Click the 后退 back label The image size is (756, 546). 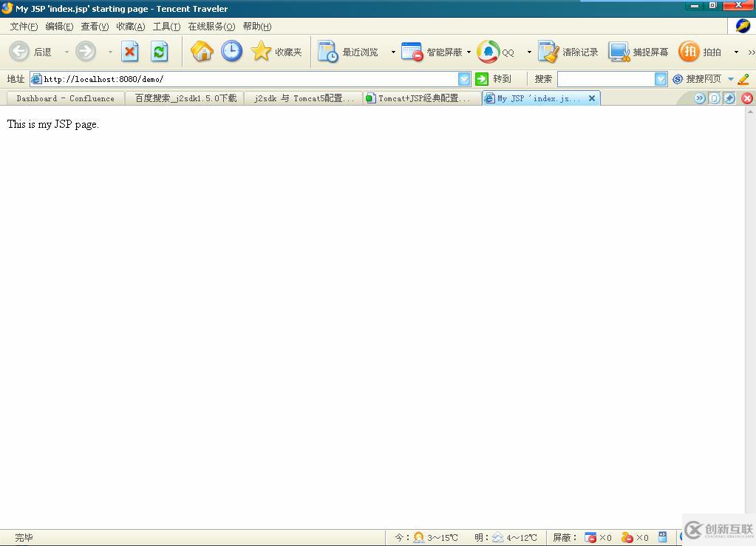click(x=42, y=52)
